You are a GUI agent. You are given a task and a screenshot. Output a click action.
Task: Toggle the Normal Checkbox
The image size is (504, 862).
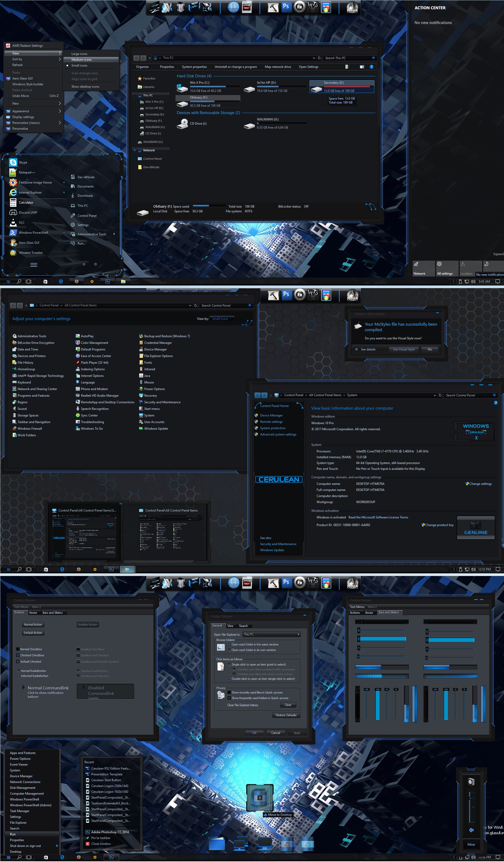click(x=18, y=649)
